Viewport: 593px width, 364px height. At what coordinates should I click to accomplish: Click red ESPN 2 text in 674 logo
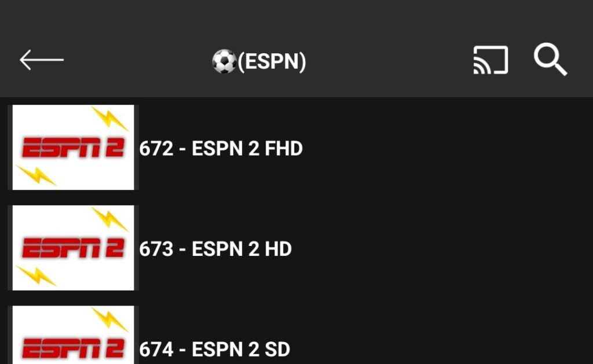tap(72, 349)
